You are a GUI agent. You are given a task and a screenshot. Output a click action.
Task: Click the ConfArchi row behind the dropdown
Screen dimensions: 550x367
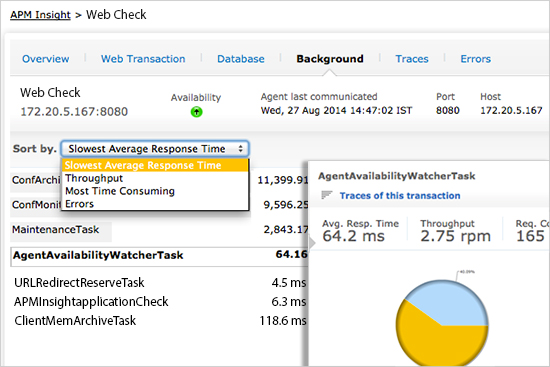[36, 180]
